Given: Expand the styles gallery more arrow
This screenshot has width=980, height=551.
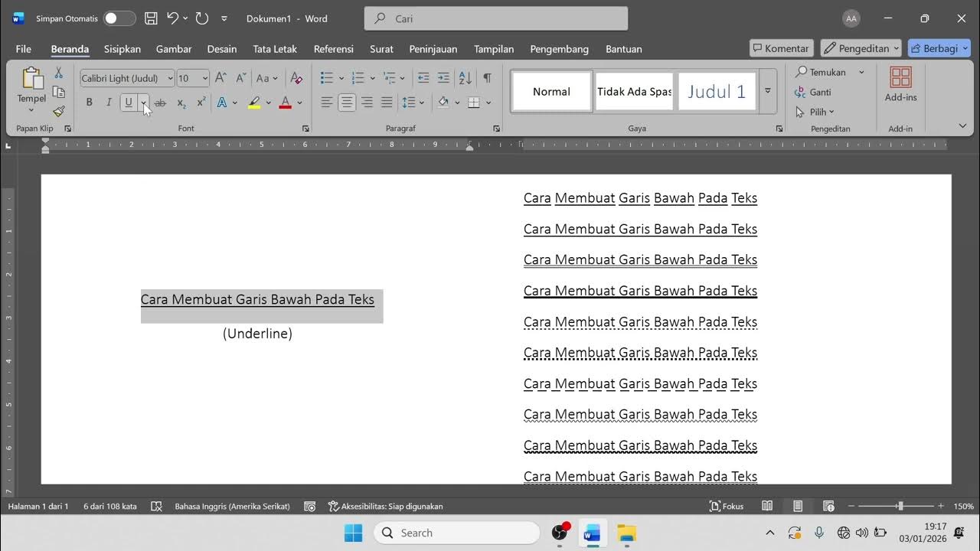Looking at the screenshot, I should tap(768, 91).
